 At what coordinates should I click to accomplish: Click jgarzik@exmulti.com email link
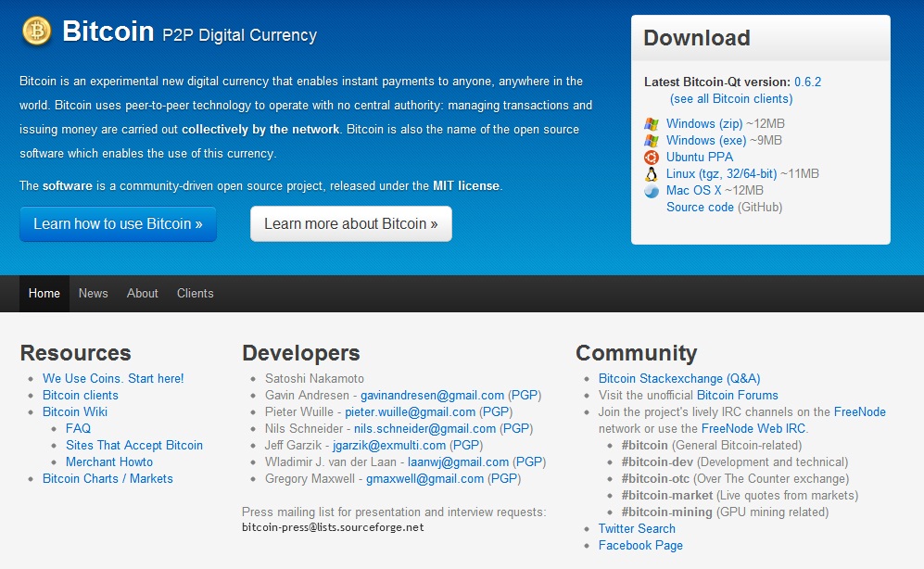[x=389, y=446]
